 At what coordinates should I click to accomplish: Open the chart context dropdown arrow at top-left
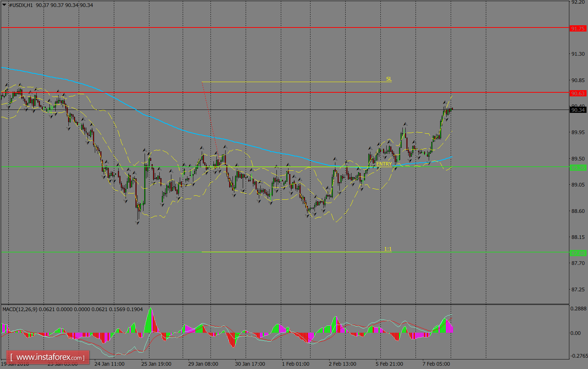(4, 5)
